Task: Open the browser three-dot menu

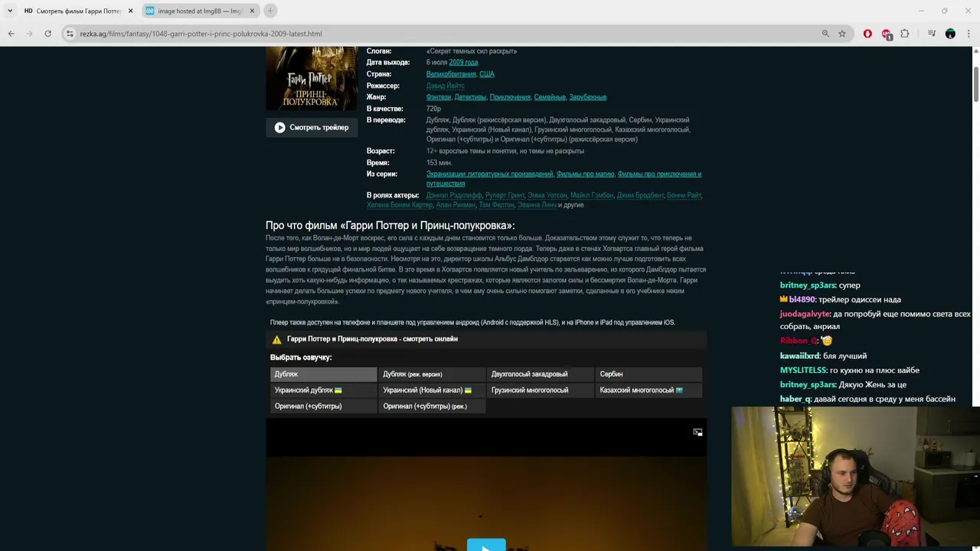Action: click(969, 34)
